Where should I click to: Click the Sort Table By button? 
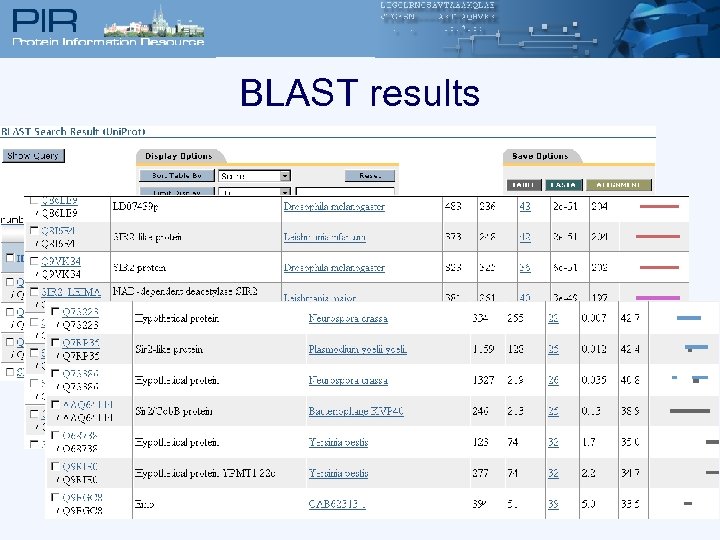(177, 175)
